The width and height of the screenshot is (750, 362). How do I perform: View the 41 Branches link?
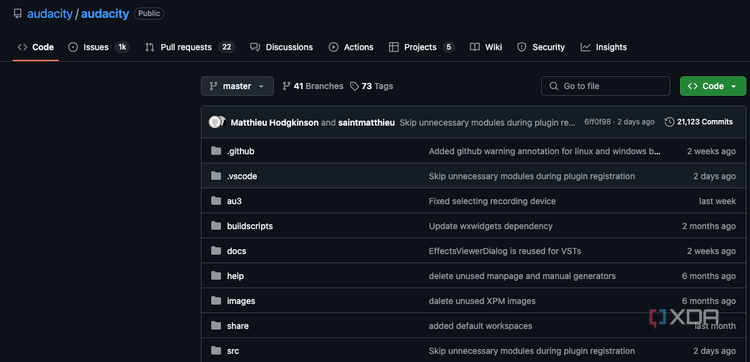[313, 86]
